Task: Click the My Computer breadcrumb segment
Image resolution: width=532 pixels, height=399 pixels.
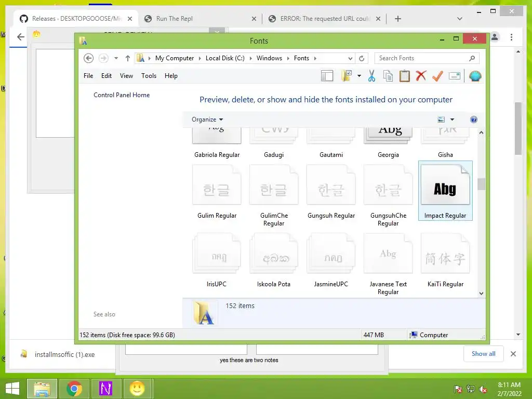Action: (175, 58)
